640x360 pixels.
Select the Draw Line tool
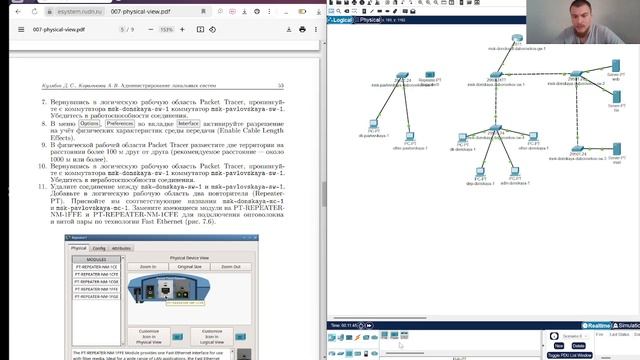point(371,11)
